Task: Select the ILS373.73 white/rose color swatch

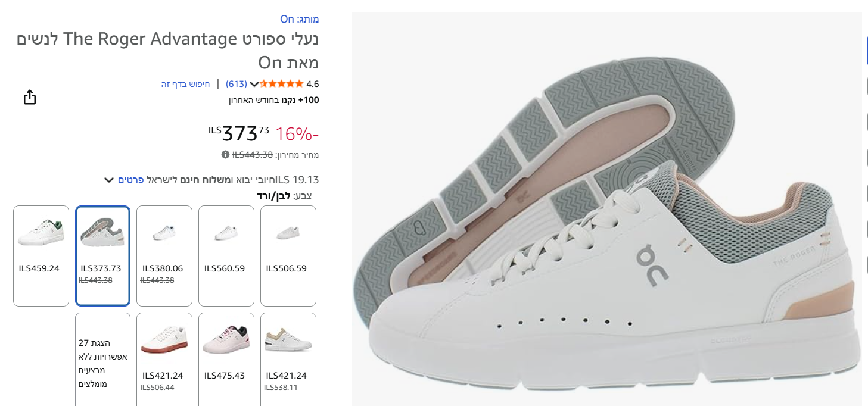Action: click(102, 255)
